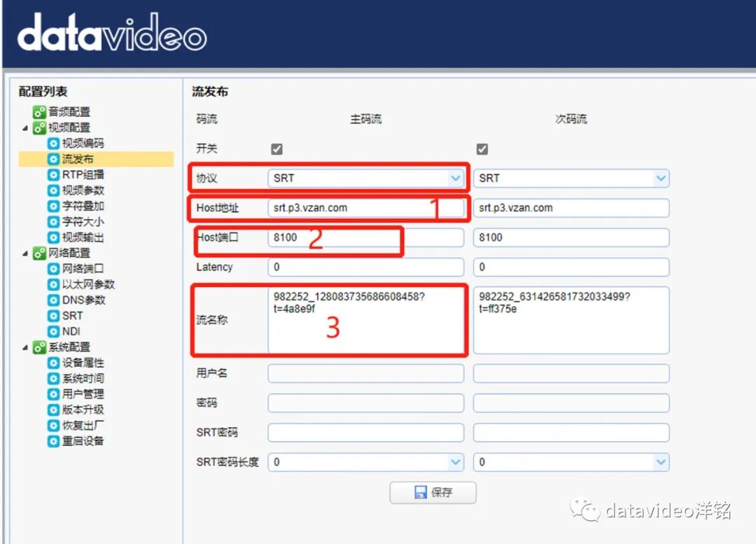Screen dimensions: 756x544
Task: Collapse the 系统配置 tree arrow
Action: pyautogui.click(x=26, y=347)
